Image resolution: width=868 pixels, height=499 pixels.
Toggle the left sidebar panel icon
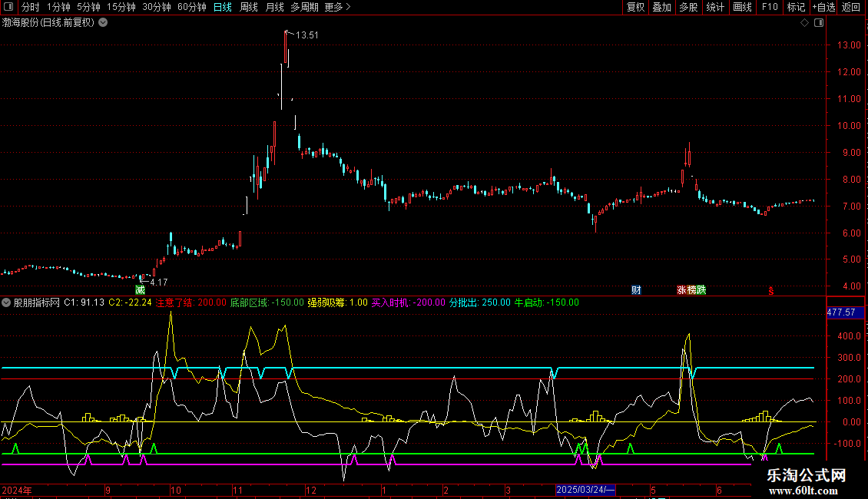point(9,7)
